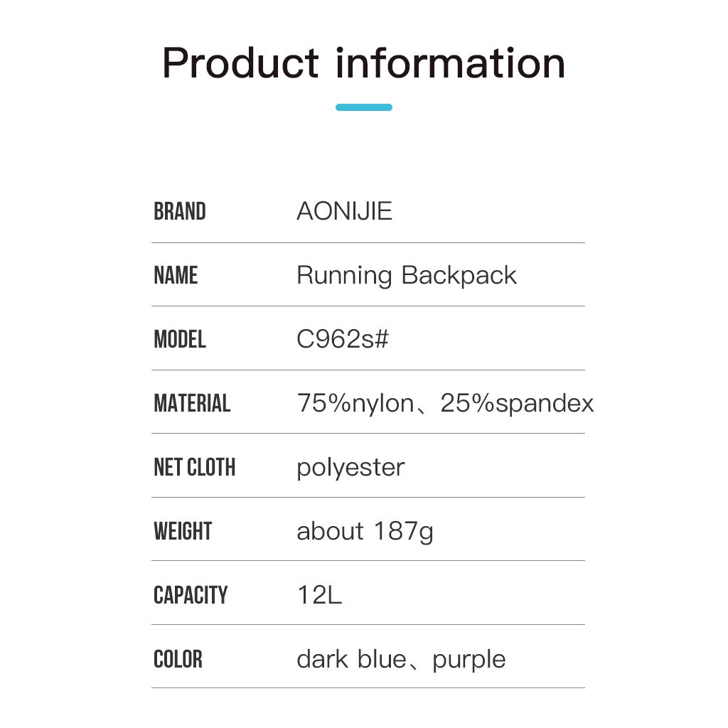728x728 pixels.
Task: Click the C962s# model number
Action: click(343, 340)
